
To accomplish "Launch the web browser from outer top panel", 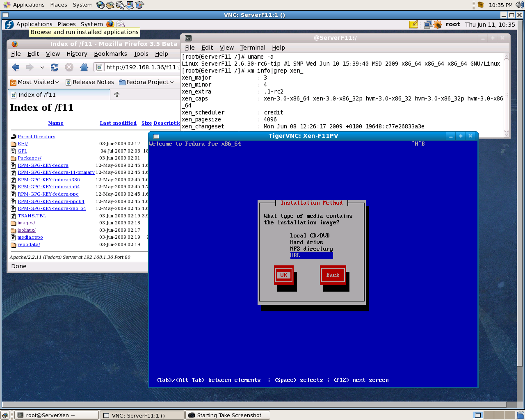I will [100, 5].
